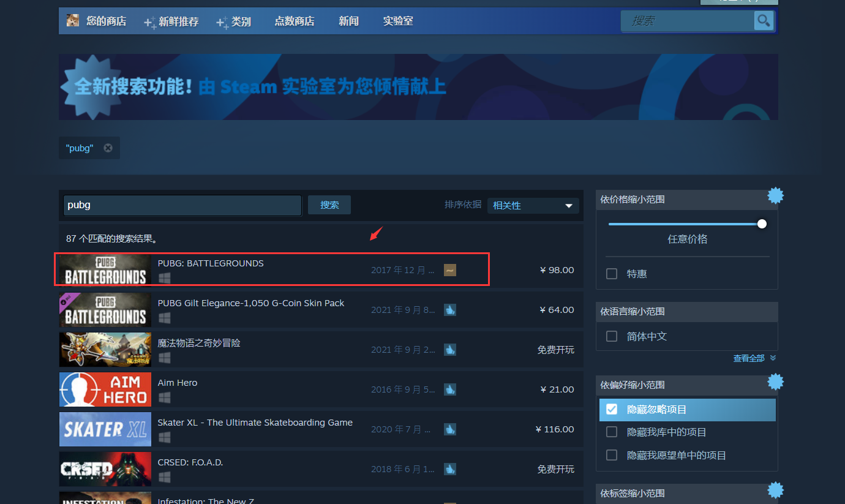The height and width of the screenshot is (504, 845).
Task: Click the thumbs-up review icon for Skater XL
Action: 450,429
